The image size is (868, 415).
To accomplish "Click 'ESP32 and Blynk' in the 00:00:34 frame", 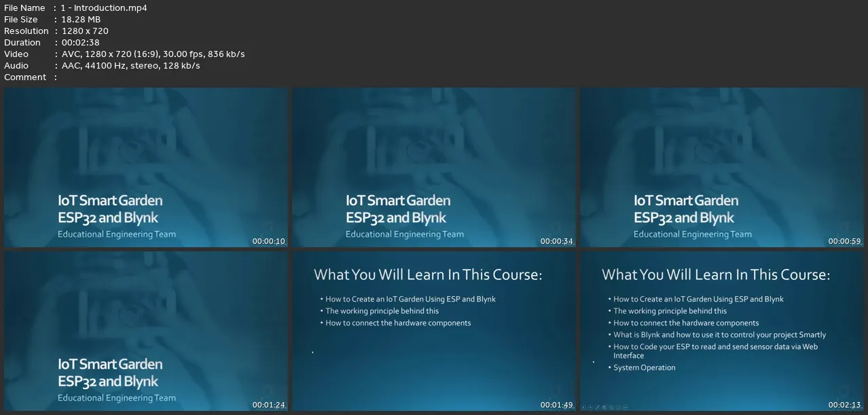I will pyautogui.click(x=396, y=217).
